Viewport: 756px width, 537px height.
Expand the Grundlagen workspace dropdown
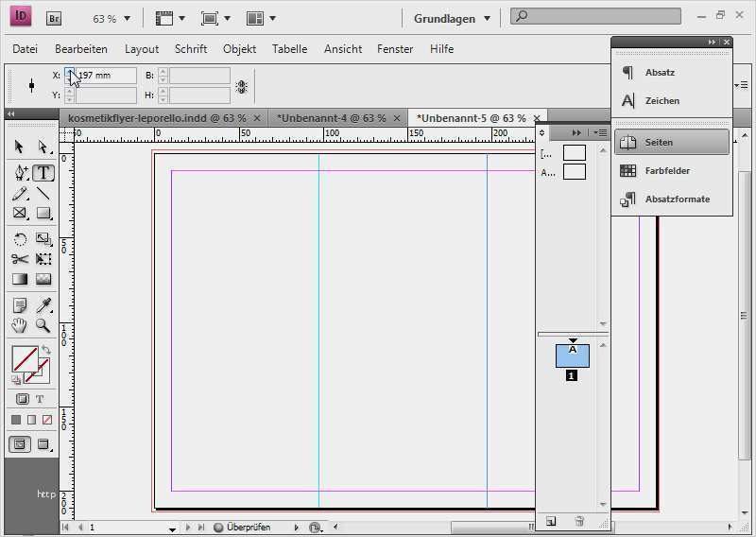click(453, 18)
